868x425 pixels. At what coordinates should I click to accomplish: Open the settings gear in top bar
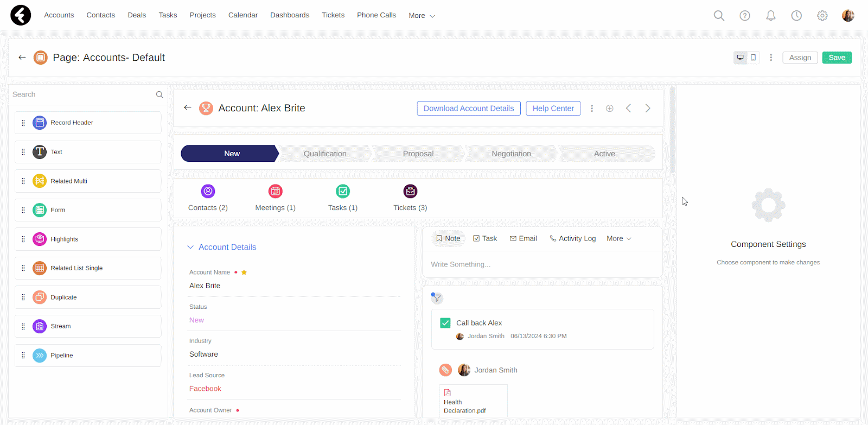click(x=822, y=16)
